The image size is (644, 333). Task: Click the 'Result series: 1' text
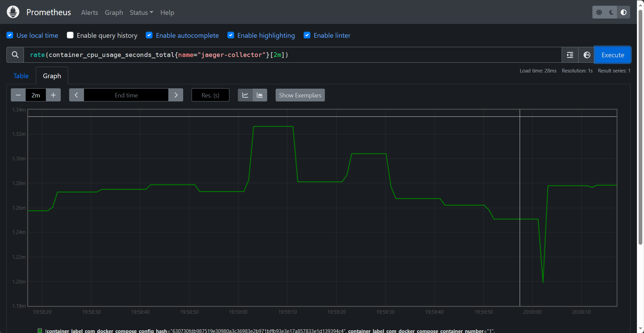tap(614, 71)
